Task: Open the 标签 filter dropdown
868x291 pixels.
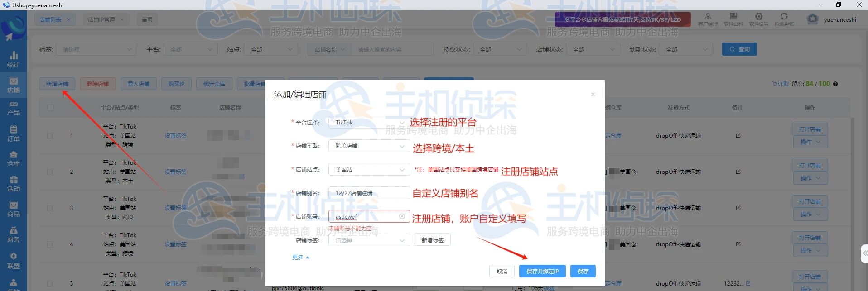Action: (x=96, y=49)
